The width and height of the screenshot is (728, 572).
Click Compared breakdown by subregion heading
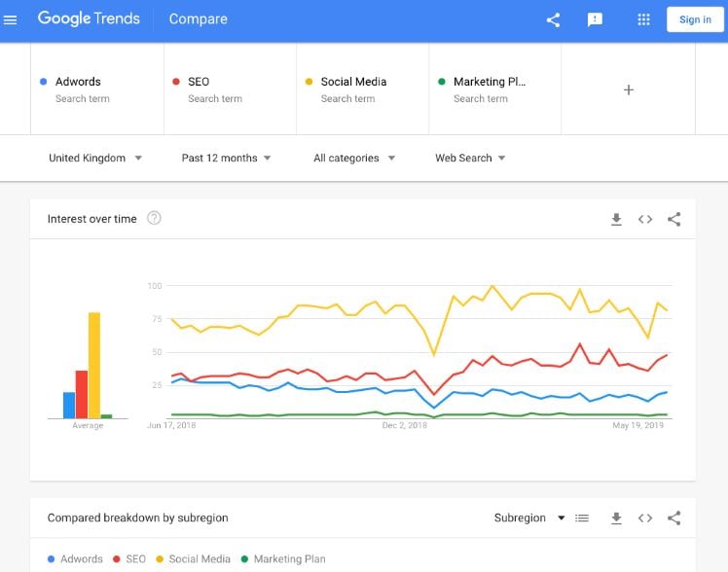coord(138,518)
